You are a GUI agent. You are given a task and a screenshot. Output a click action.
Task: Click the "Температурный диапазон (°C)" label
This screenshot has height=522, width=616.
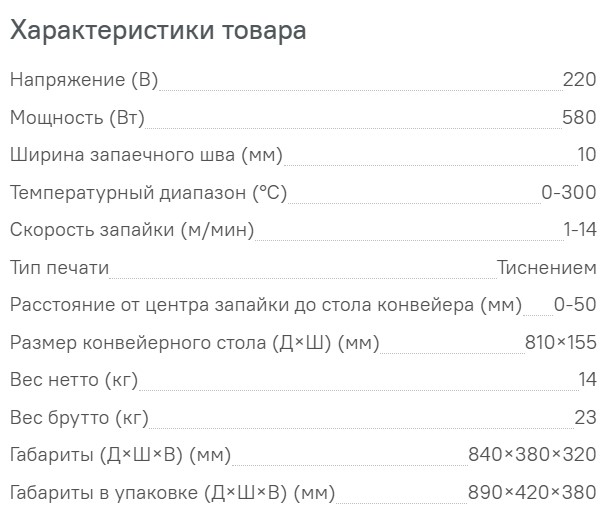point(148,193)
